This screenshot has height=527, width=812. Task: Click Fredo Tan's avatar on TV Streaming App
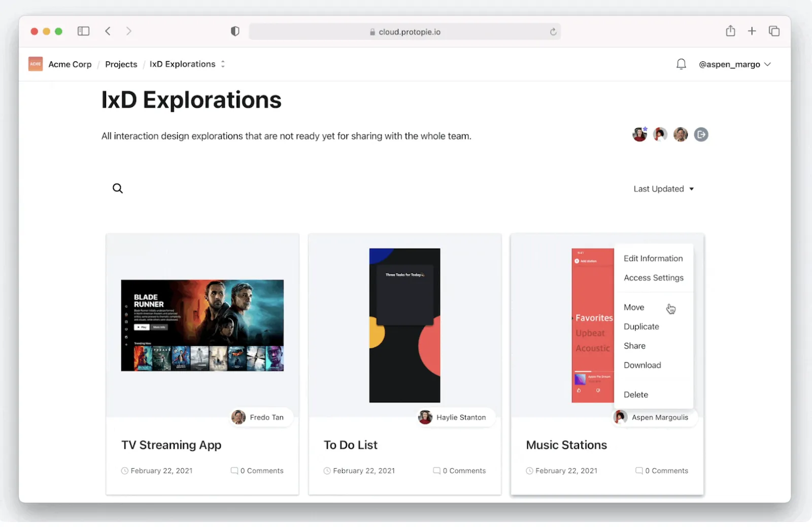[239, 417]
